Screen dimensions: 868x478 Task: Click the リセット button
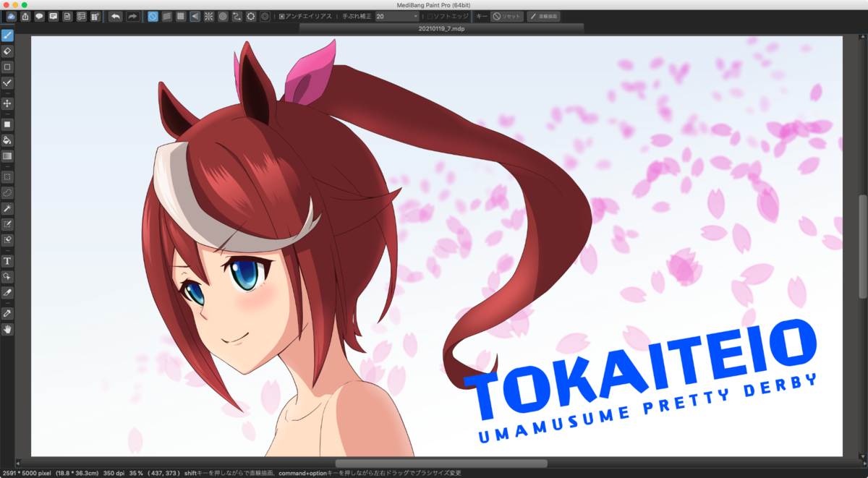(507, 16)
